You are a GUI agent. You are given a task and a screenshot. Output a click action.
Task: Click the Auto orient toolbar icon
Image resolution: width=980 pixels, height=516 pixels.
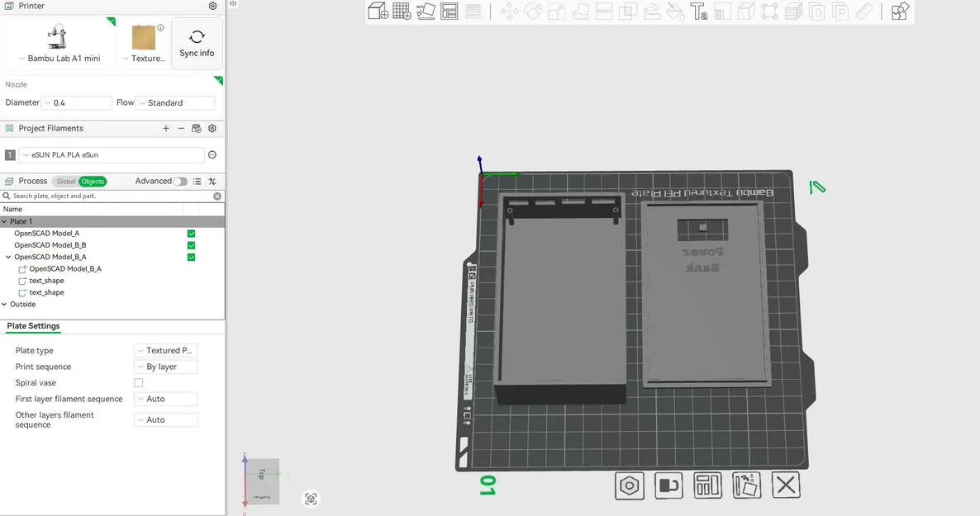426,12
